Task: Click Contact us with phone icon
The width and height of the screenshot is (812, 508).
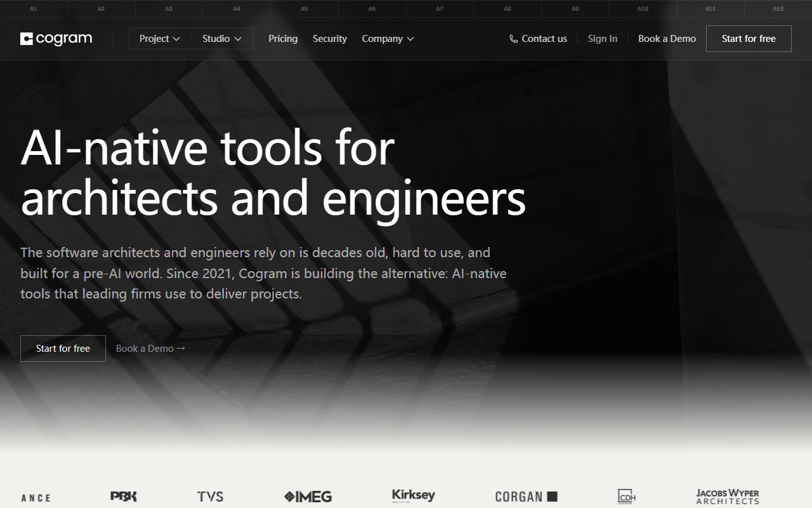Action: 538,39
